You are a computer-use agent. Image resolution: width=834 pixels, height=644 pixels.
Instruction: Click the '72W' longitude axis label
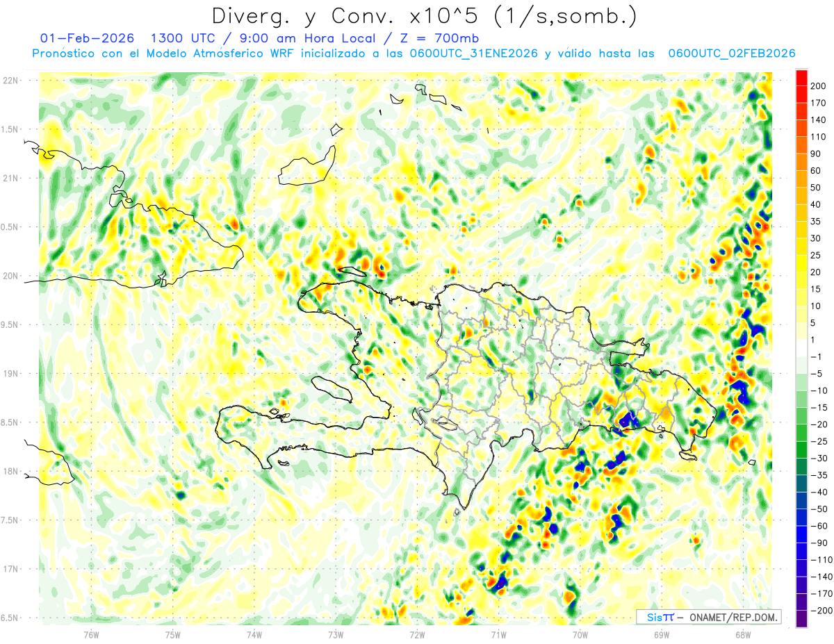(x=417, y=634)
